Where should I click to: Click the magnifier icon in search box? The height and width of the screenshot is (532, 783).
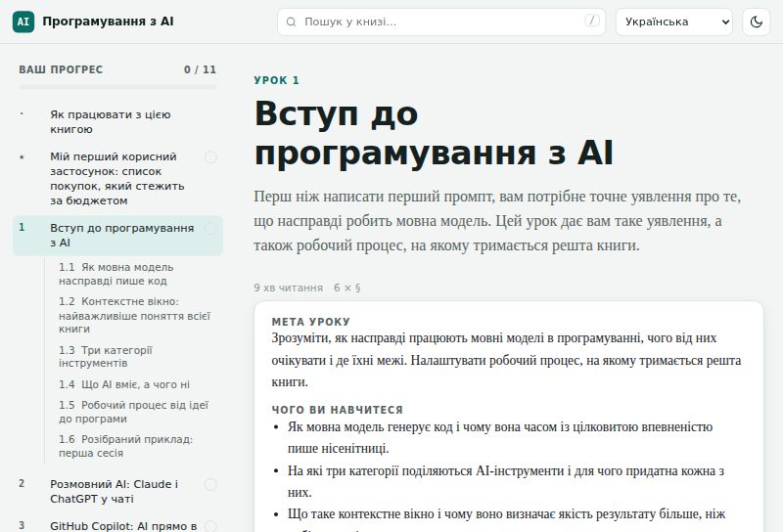click(291, 22)
